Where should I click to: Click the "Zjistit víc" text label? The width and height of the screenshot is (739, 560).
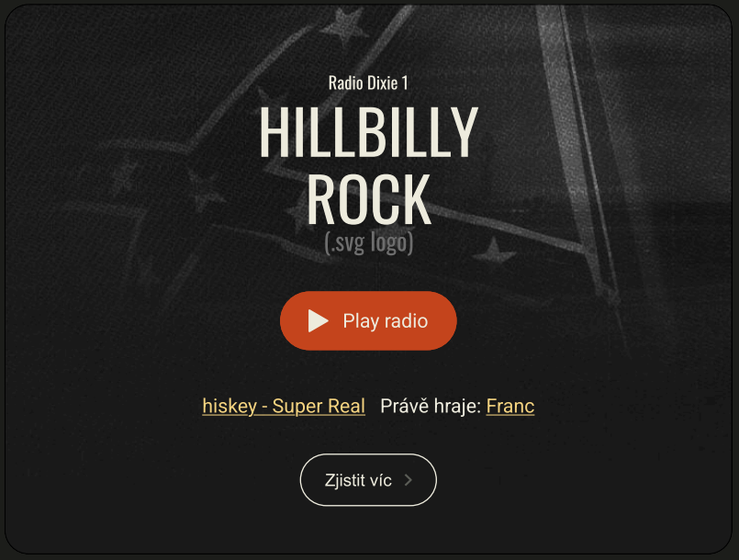pyautogui.click(x=358, y=480)
